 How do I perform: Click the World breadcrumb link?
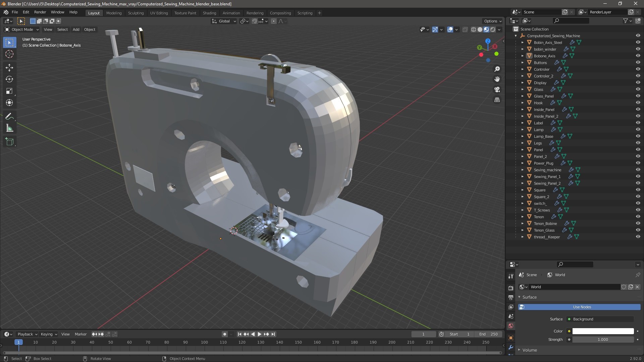[x=559, y=275]
